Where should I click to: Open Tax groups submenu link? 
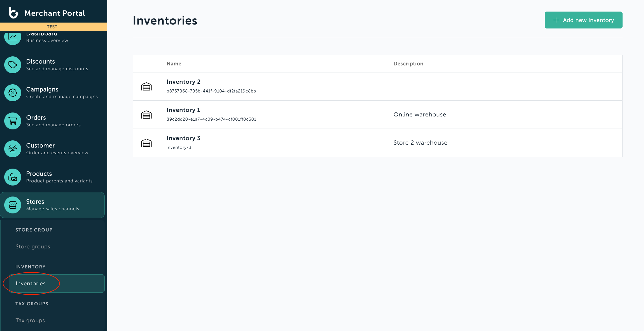[30, 320]
